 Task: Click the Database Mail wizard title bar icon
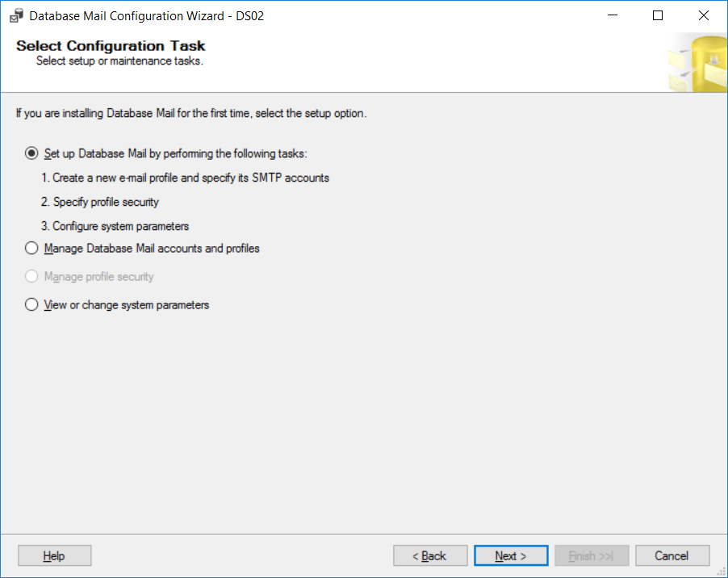pyautogui.click(x=16, y=16)
